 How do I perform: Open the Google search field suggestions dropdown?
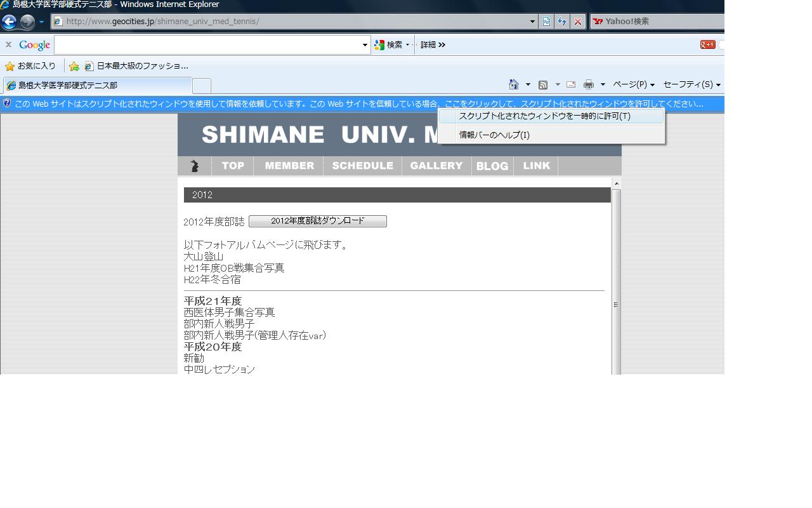365,44
